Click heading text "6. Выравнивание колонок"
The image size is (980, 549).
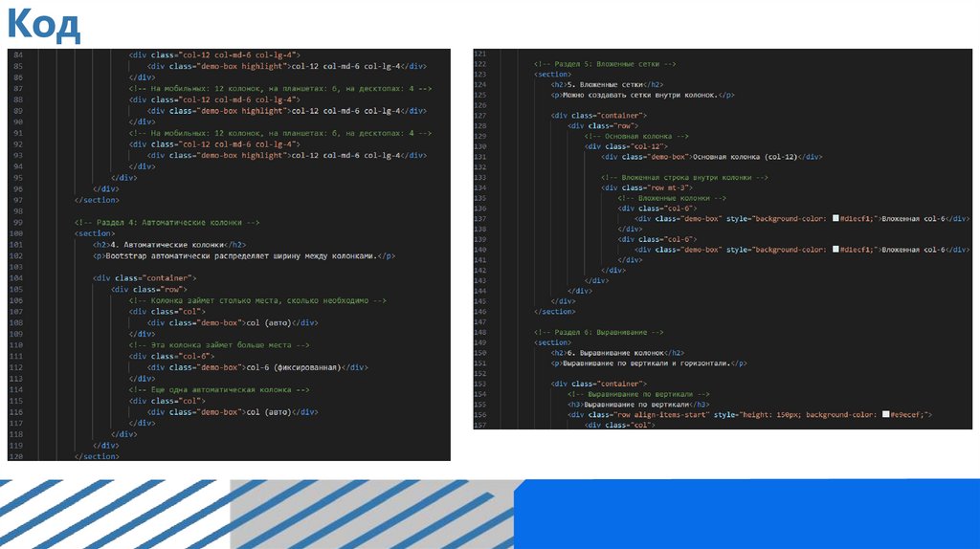pyautogui.click(x=615, y=353)
